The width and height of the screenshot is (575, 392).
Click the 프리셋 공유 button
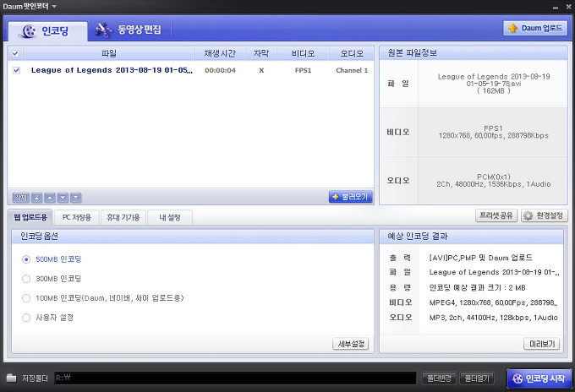click(x=496, y=215)
